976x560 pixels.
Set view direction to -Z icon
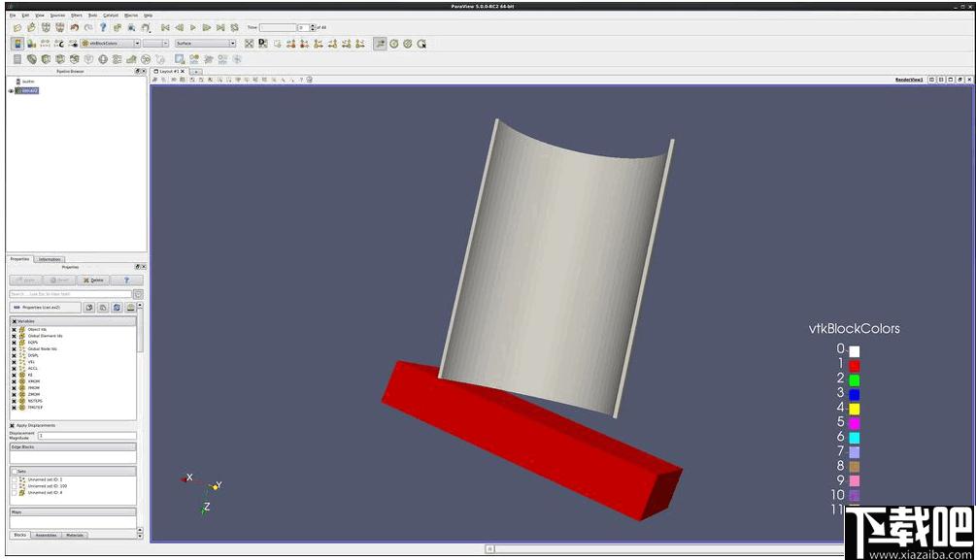point(359,44)
